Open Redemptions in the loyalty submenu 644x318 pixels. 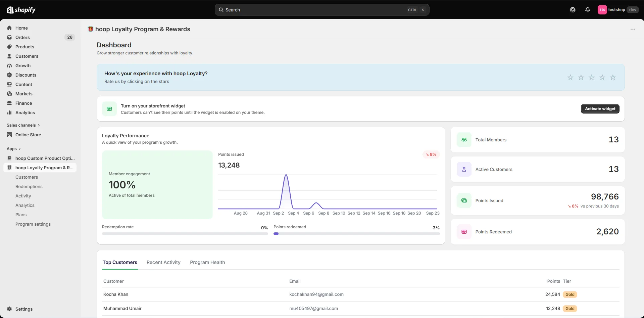click(x=29, y=186)
